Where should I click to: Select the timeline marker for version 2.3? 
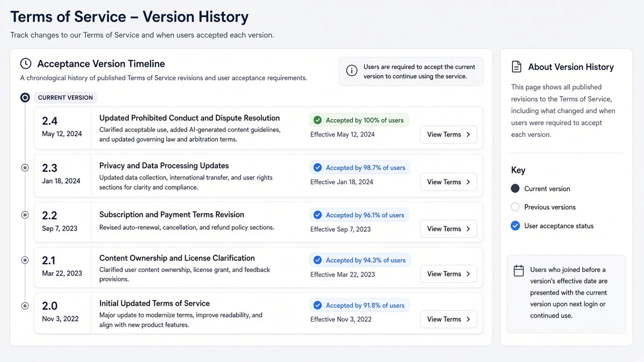click(x=25, y=168)
